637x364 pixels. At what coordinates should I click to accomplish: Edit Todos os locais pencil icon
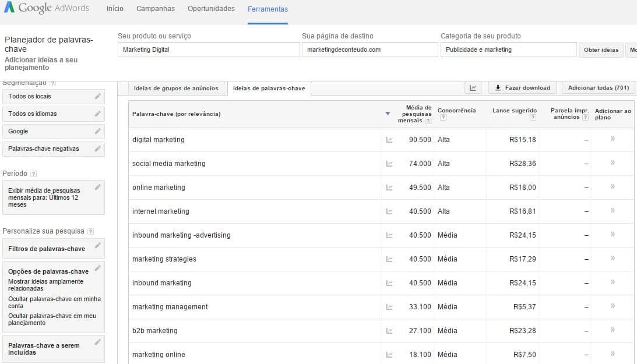click(97, 96)
